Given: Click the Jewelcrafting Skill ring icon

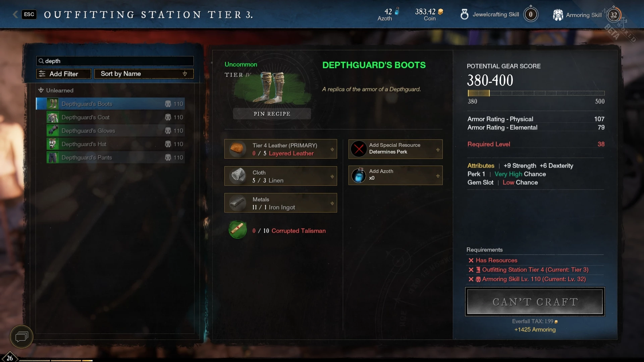Looking at the screenshot, I should 465,14.
